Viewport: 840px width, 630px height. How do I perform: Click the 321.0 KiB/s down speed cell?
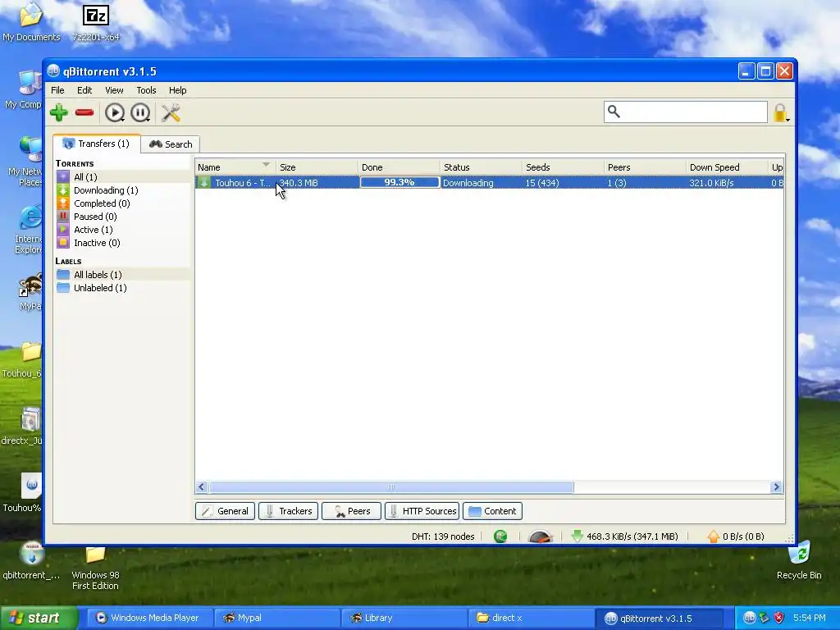[711, 183]
